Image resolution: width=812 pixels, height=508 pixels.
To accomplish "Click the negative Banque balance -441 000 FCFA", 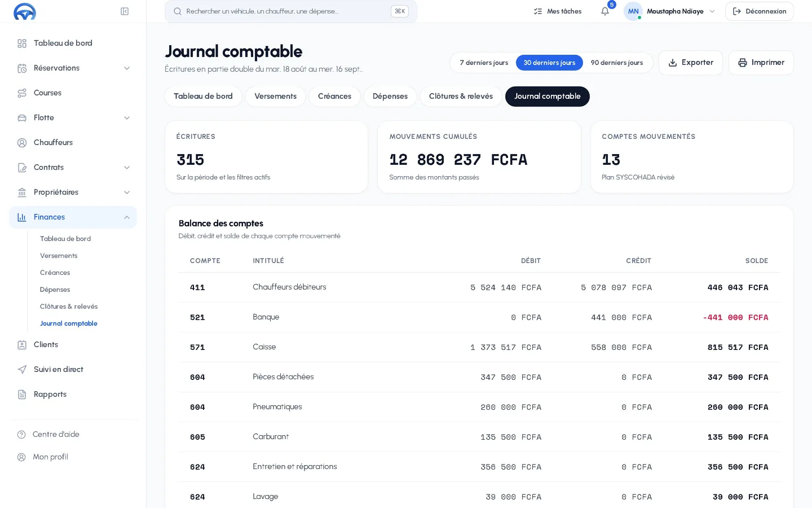I will (x=735, y=318).
